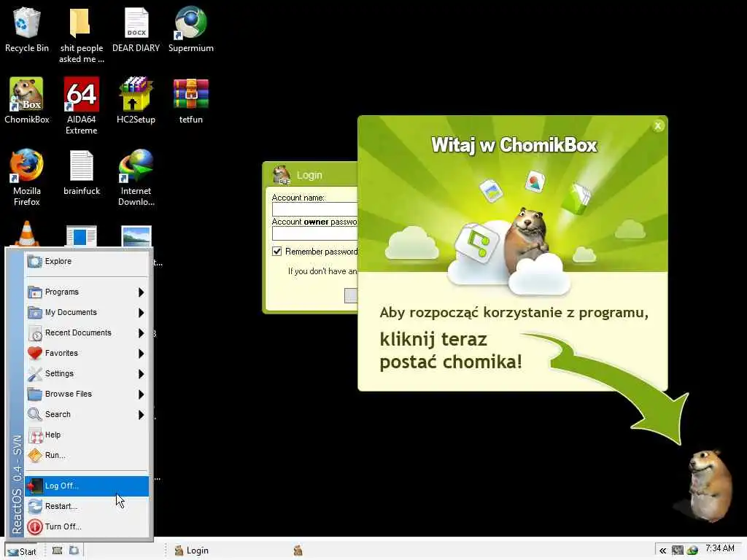Click the second hamster taskbar button
Image resolution: width=747 pixels, height=560 pixels.
coord(298,551)
